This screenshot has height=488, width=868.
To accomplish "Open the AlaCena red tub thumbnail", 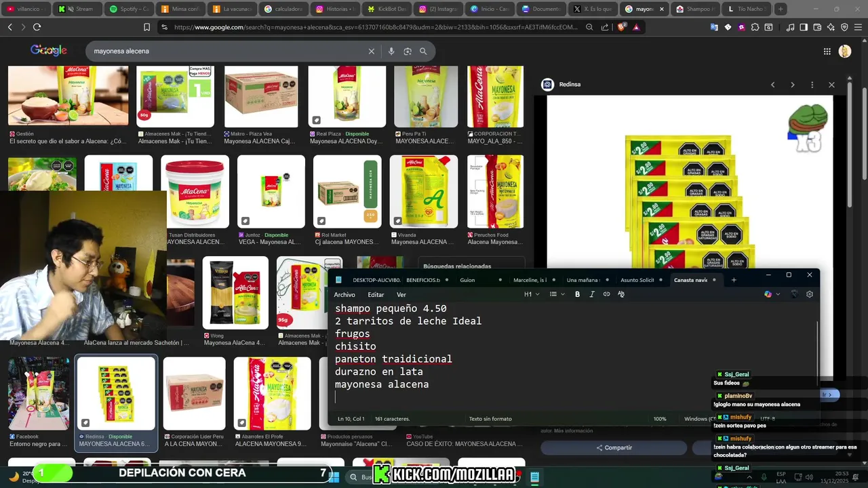I will [195, 192].
